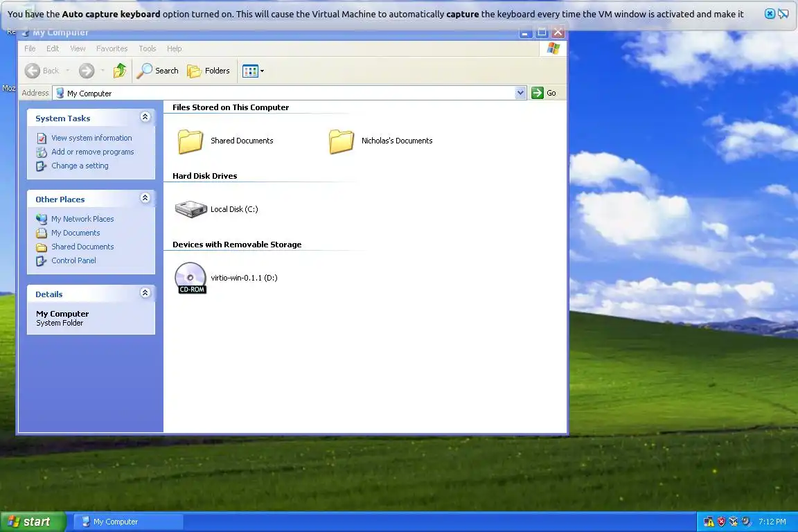Click the red security shield tray icon
Screen dimensions: 798x532
point(721,522)
